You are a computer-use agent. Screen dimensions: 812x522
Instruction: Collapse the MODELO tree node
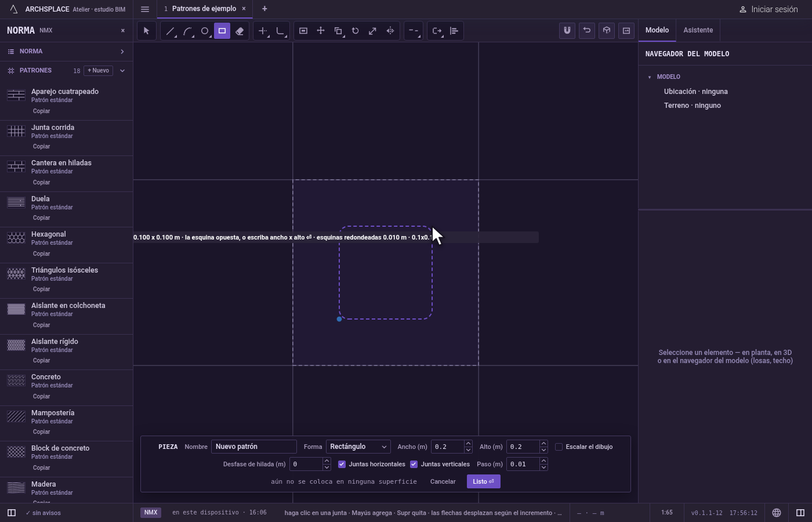[650, 77]
